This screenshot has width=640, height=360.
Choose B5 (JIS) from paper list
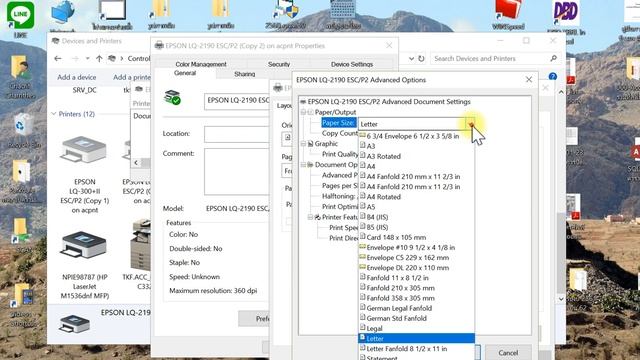click(x=377, y=227)
